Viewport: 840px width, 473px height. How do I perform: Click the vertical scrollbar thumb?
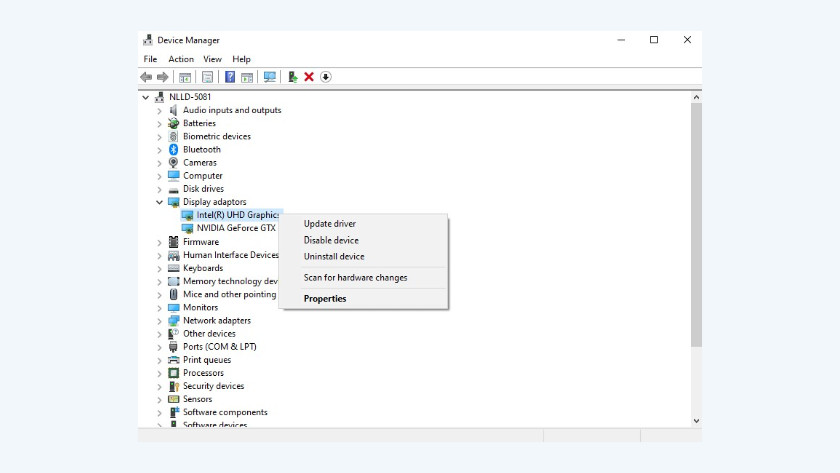696,225
